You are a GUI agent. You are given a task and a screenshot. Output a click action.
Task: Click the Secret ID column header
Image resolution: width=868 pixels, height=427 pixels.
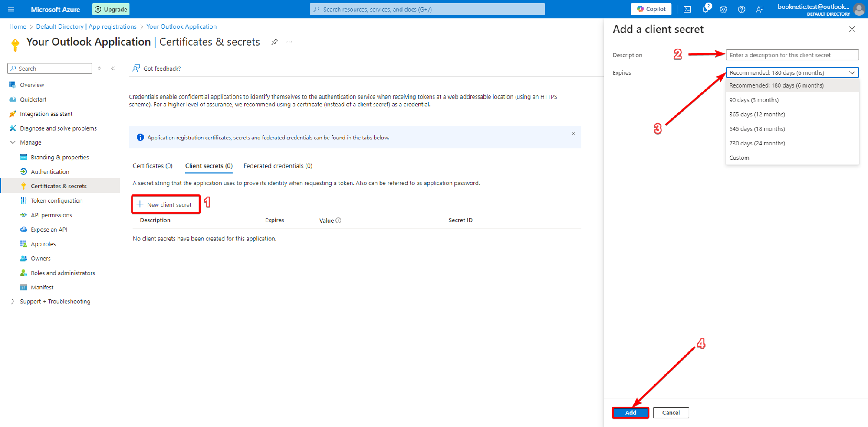(460, 220)
